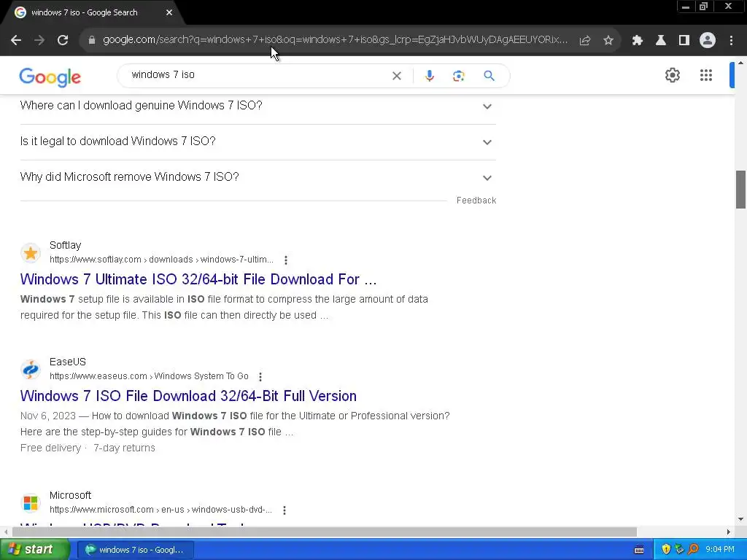
Task: Click the horizontal scrollbar thumb
Action: (325, 532)
